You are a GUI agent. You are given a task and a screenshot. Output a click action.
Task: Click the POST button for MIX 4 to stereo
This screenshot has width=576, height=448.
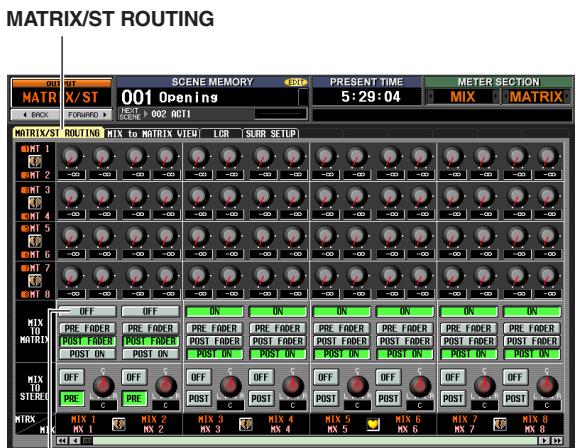[x=261, y=399]
